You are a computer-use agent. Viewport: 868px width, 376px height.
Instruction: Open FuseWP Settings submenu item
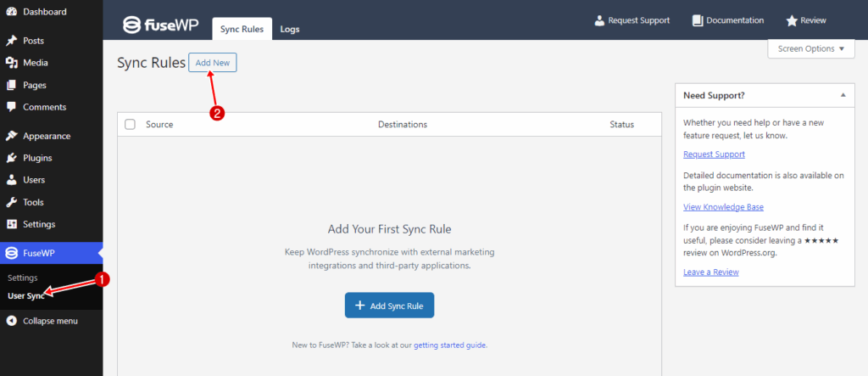point(23,278)
